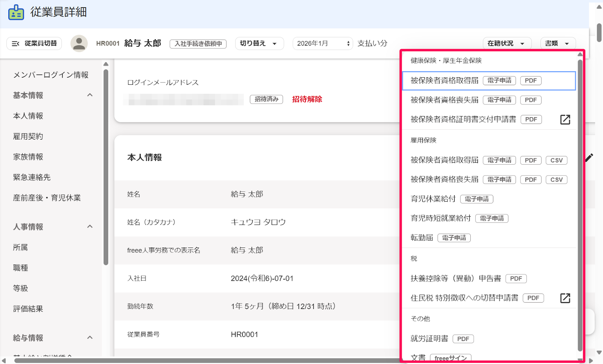Collapse the 基本情報 sidebar section
Screen dimensions: 603x364
[x=90, y=95]
